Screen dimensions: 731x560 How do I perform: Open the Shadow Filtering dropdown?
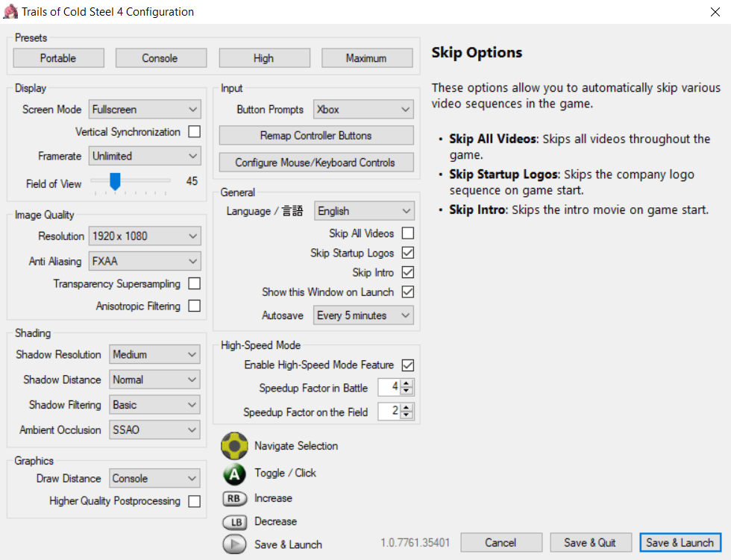155,405
